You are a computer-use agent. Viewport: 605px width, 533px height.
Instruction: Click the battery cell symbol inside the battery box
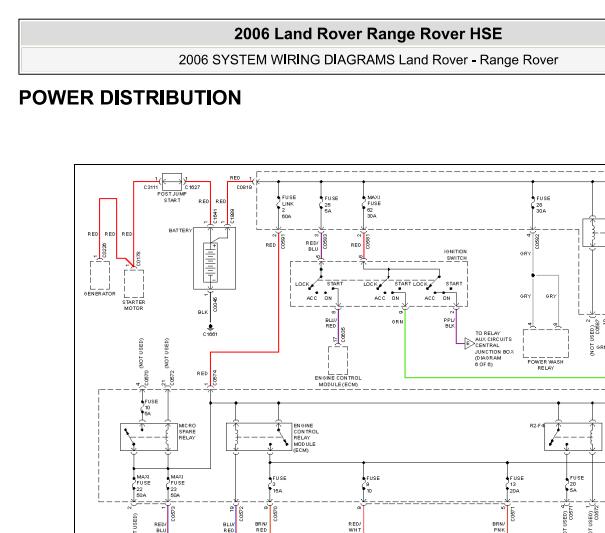pos(210,262)
